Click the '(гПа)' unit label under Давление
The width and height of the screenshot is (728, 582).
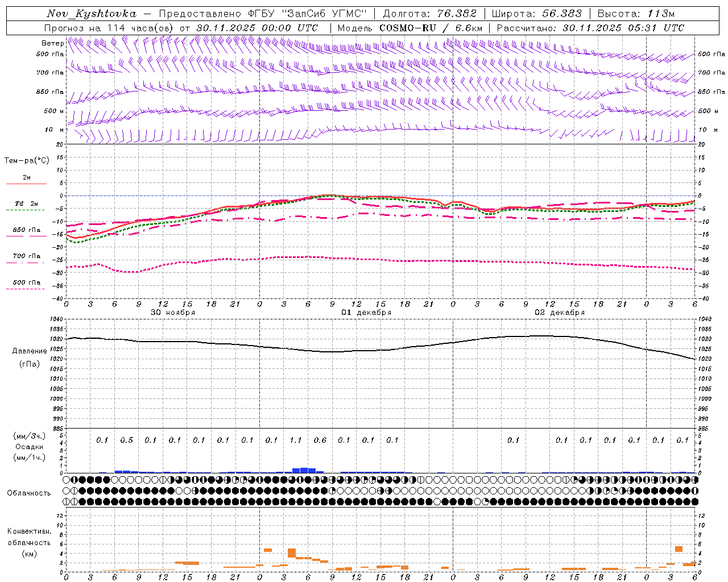[x=30, y=364]
